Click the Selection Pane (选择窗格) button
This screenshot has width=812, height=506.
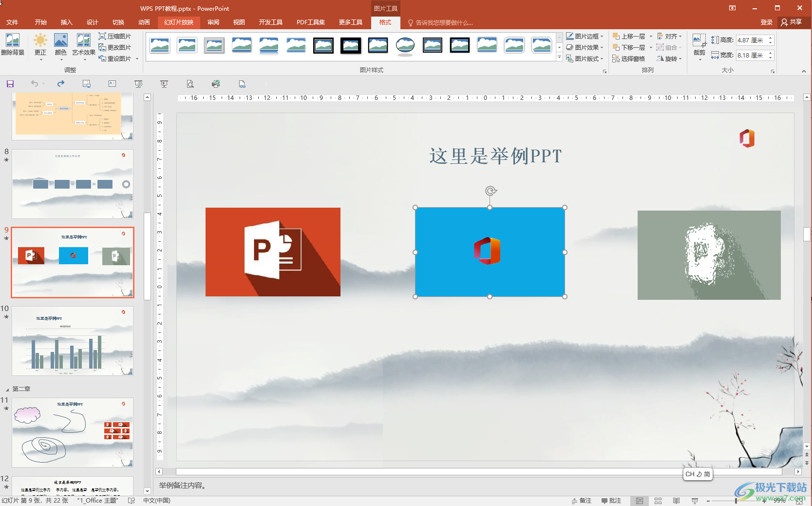[x=629, y=58]
